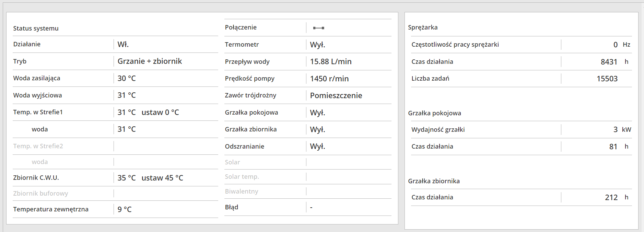The height and width of the screenshot is (232, 644).
Task: Click the 'Woda zasilająca' label
Action: point(37,78)
